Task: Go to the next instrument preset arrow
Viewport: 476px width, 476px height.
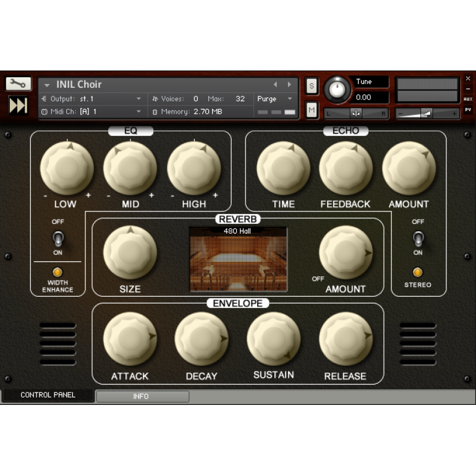Action: pyautogui.click(x=289, y=85)
